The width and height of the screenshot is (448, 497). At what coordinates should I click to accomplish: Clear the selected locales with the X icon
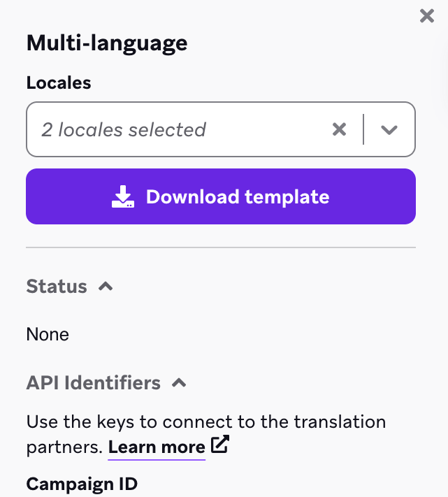(339, 129)
